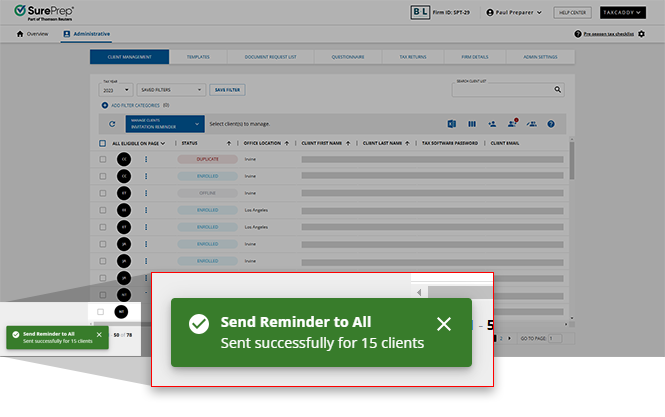The image size is (665, 417).
Task: Open the column chooser icon
Action: (472, 124)
